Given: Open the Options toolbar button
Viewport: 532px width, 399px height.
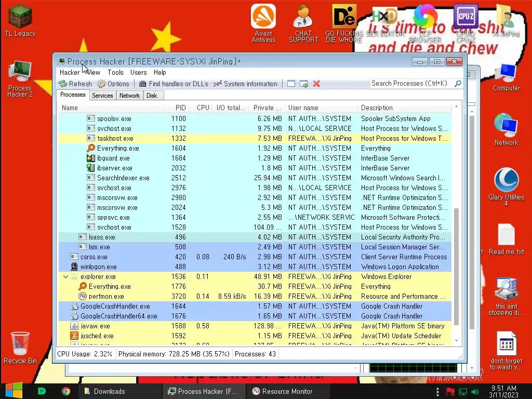Looking at the screenshot, I should click(x=113, y=84).
